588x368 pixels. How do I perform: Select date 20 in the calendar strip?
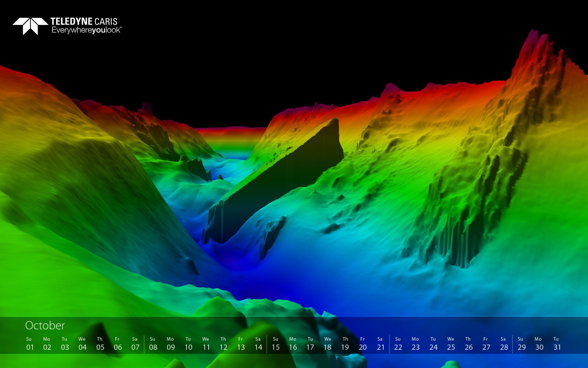pos(363,347)
